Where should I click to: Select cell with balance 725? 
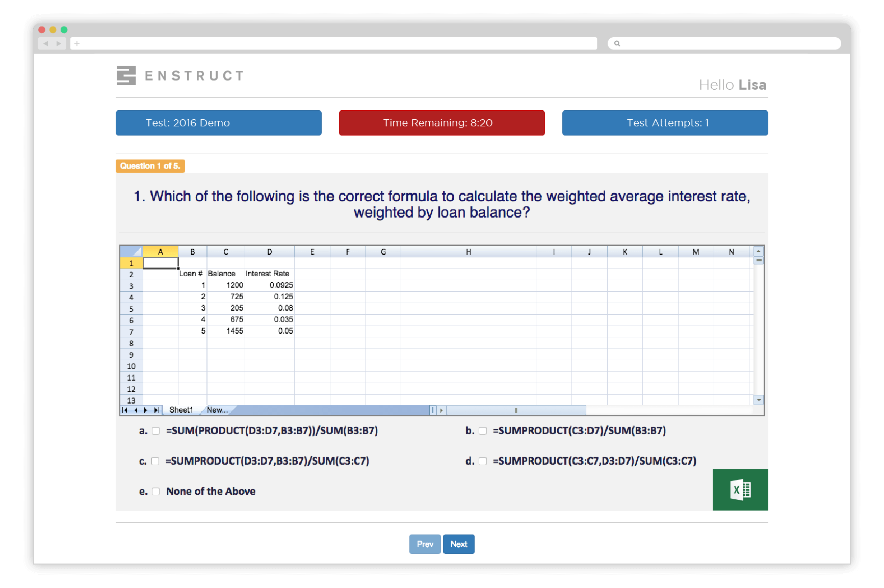coord(226,297)
